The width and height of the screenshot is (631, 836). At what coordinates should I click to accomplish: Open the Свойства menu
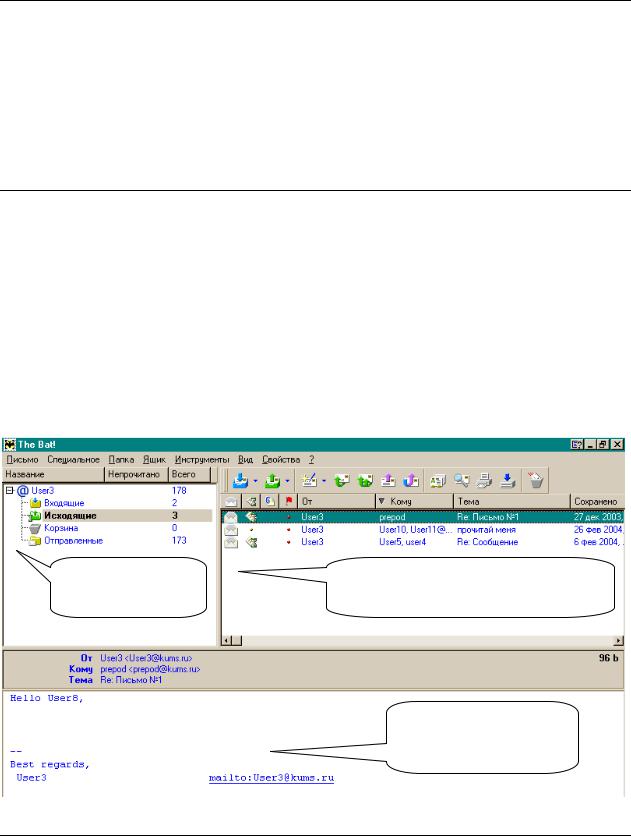(x=281, y=460)
